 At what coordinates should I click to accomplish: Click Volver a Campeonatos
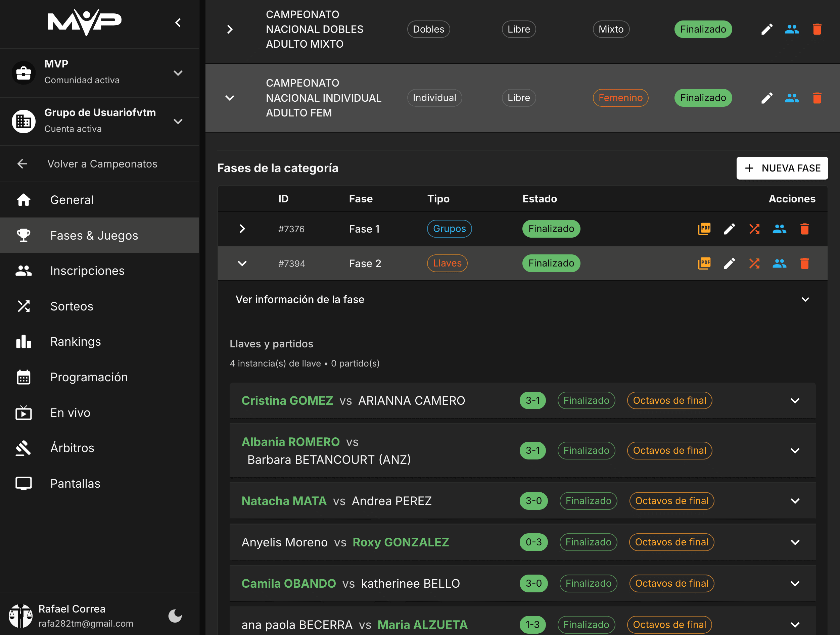point(102,163)
